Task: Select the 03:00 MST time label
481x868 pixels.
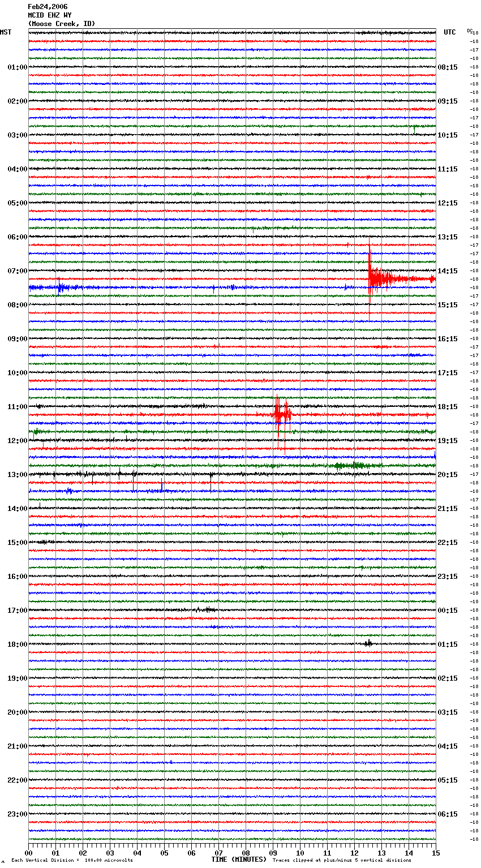Action: 18,135
